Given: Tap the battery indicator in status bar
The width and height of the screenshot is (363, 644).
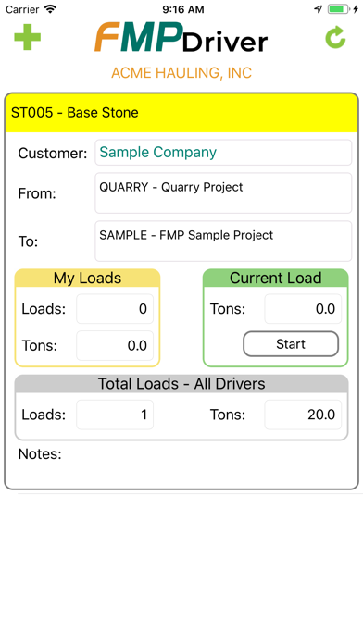Looking at the screenshot, I should pos(338,9).
